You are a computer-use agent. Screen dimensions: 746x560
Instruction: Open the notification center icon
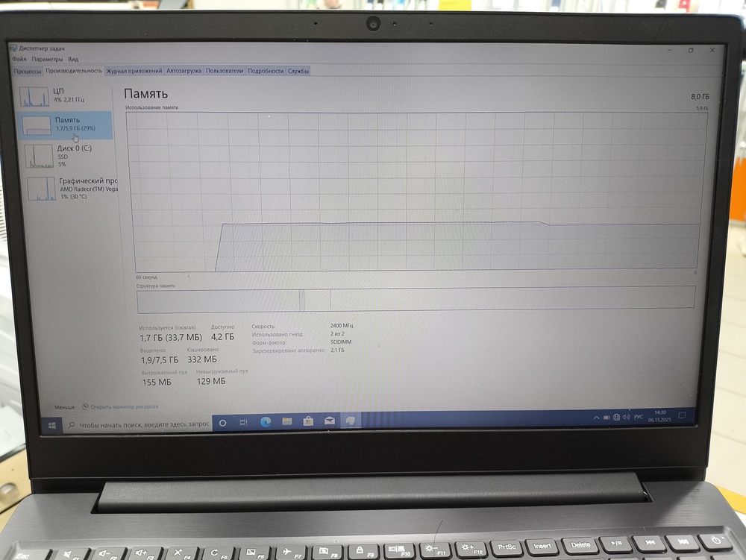click(681, 416)
